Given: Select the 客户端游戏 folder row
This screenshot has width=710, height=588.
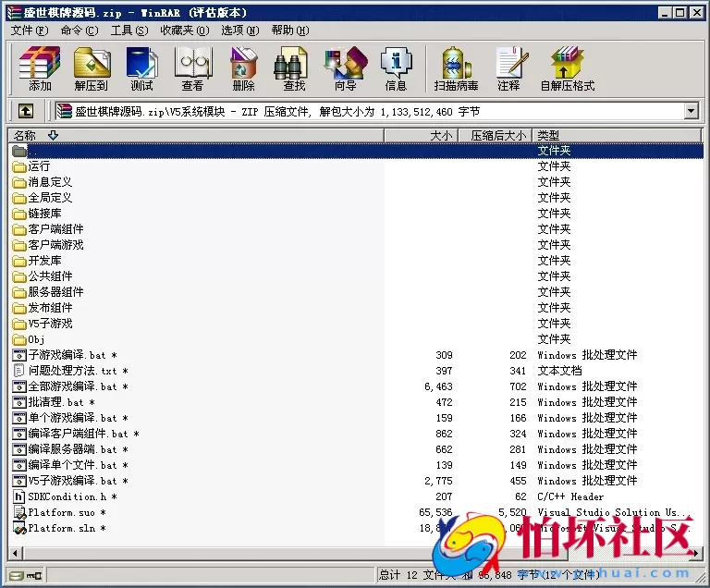Looking at the screenshot, I should coord(356,245).
